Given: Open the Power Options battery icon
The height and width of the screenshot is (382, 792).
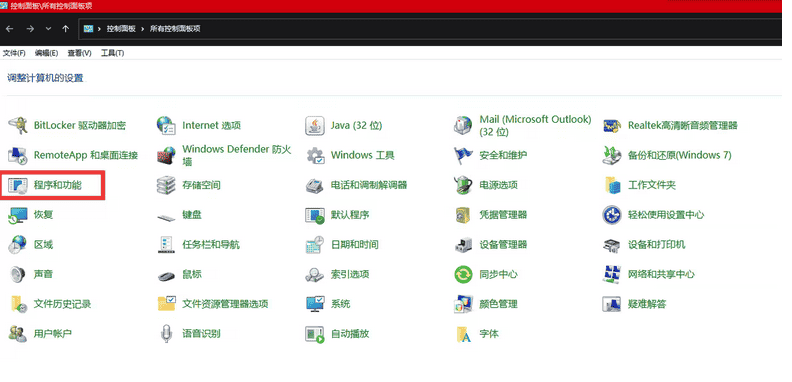Looking at the screenshot, I should tap(463, 185).
